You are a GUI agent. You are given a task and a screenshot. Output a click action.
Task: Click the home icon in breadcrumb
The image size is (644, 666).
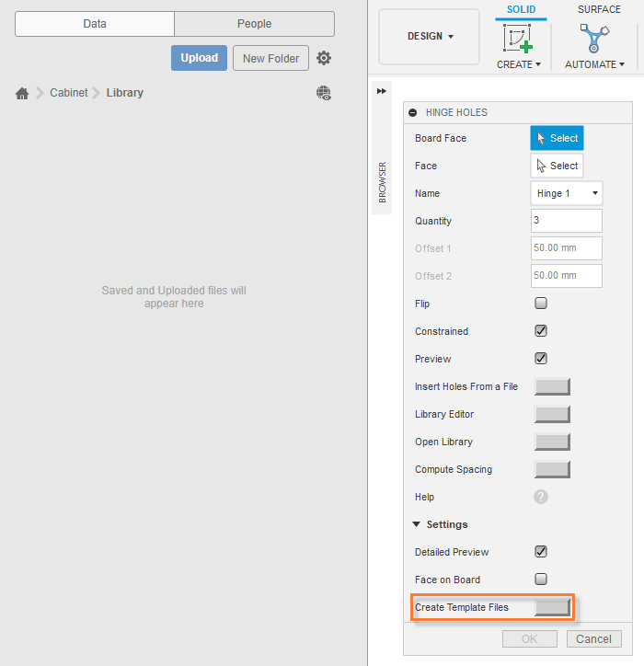[x=22, y=93]
